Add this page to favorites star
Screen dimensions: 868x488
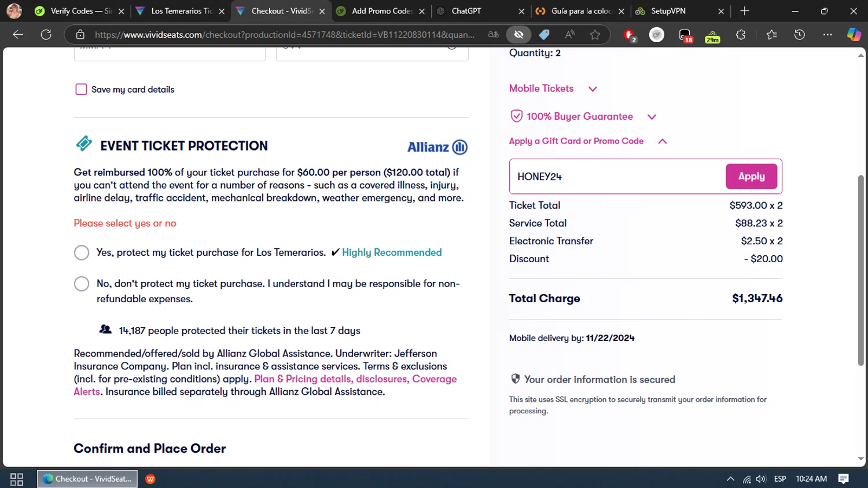[x=595, y=35]
